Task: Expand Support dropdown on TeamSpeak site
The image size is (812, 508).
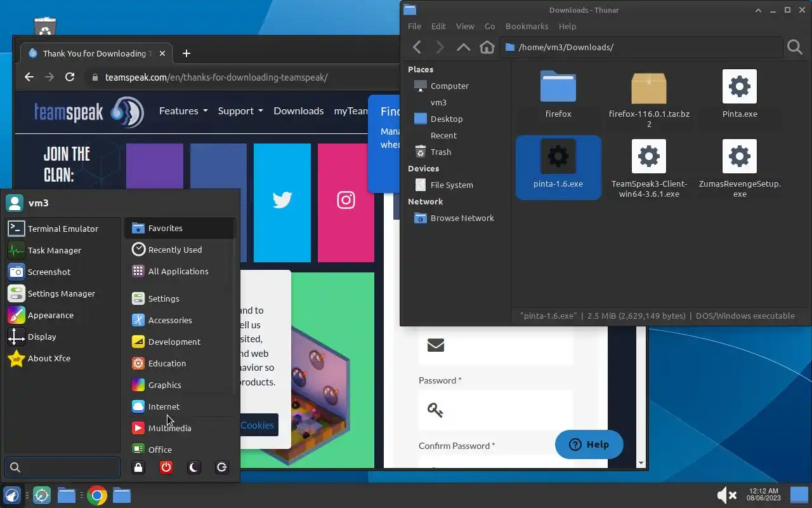Action: coord(240,110)
